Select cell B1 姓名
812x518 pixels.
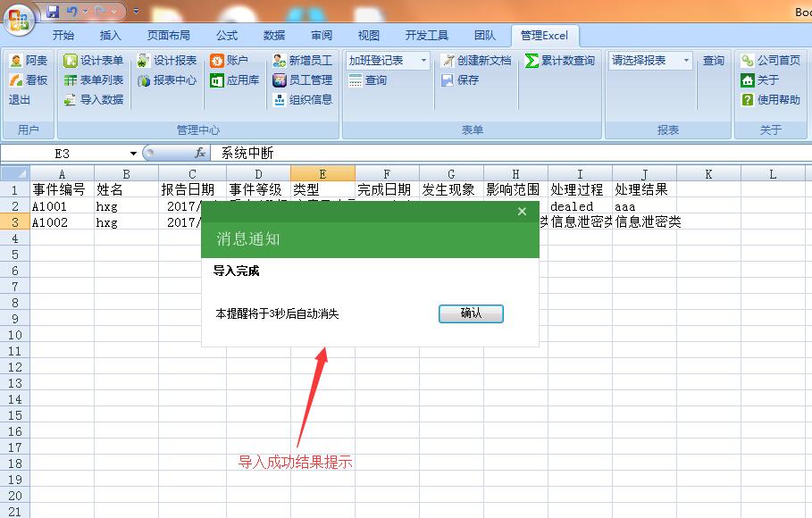(126, 189)
